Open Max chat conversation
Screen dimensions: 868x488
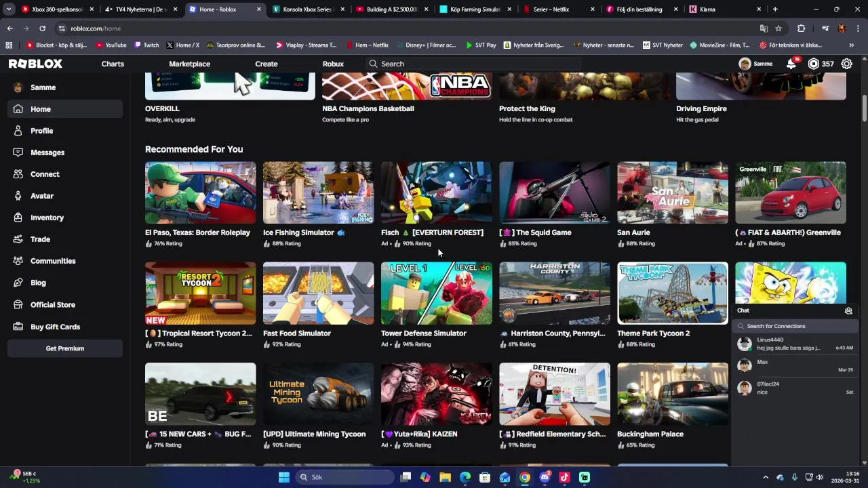795,366
